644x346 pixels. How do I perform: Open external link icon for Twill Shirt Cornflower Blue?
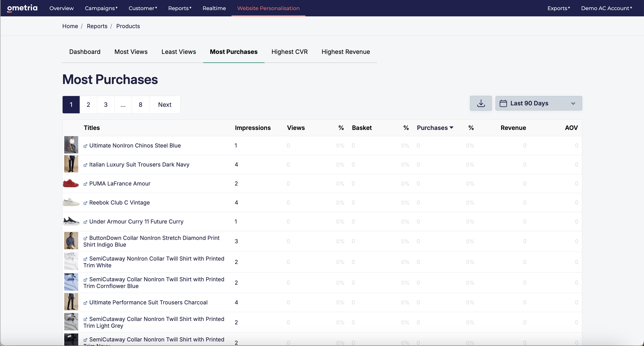tap(85, 280)
